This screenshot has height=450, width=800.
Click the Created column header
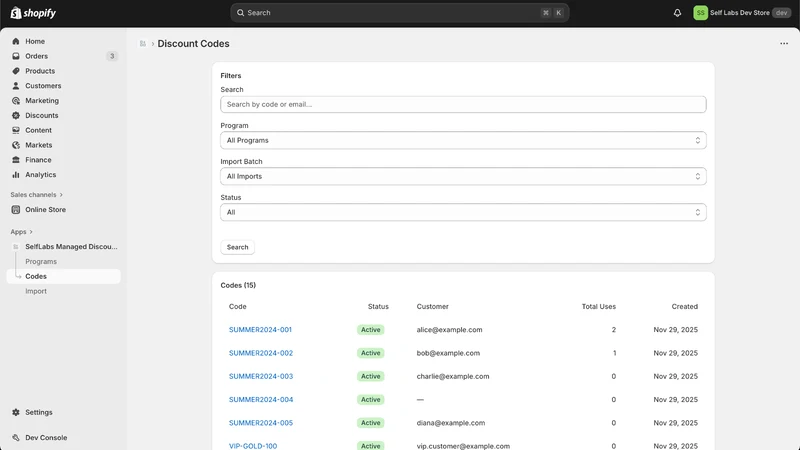point(684,307)
